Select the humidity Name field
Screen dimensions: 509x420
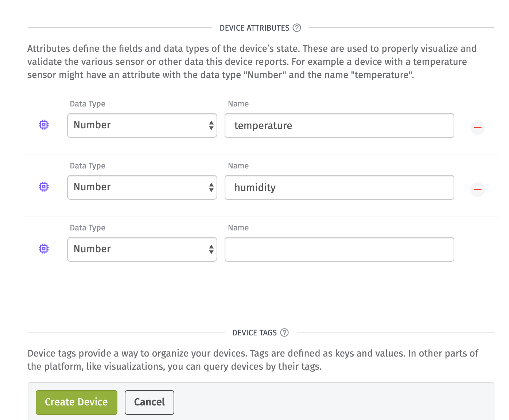pos(339,187)
